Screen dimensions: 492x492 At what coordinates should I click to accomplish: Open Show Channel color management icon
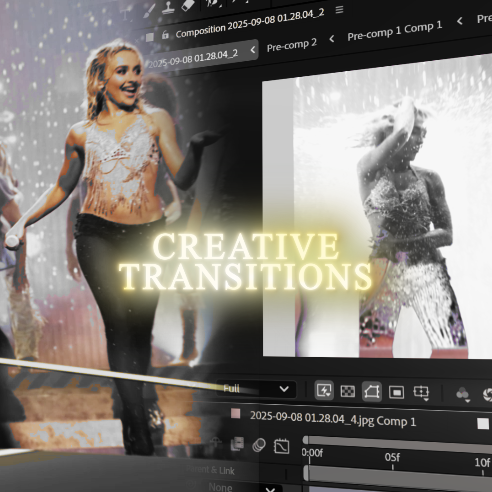click(x=463, y=394)
